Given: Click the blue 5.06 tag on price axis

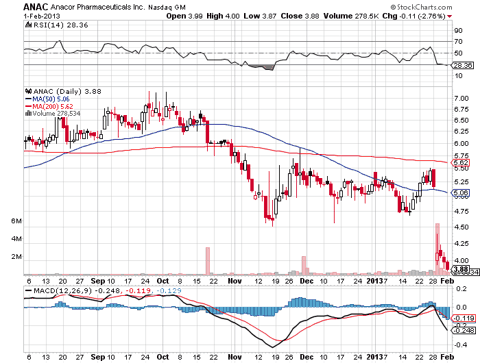Looking at the screenshot, I should coord(460,192).
